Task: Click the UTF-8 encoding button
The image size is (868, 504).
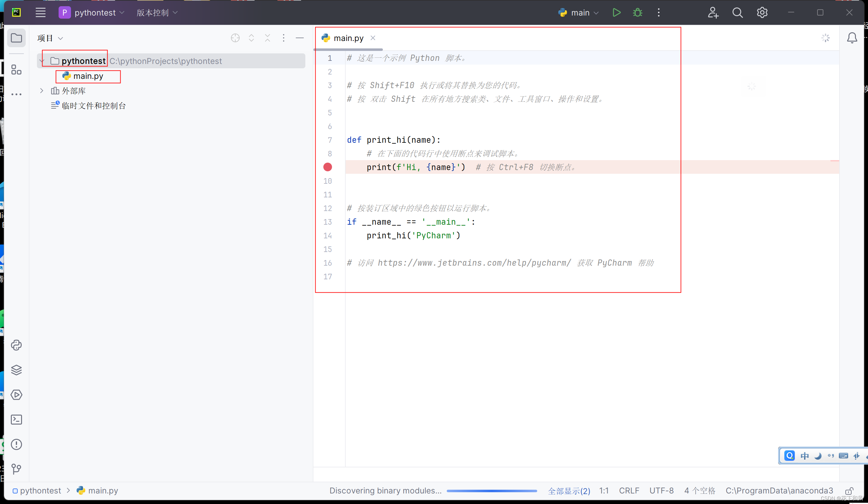Action: 661,491
